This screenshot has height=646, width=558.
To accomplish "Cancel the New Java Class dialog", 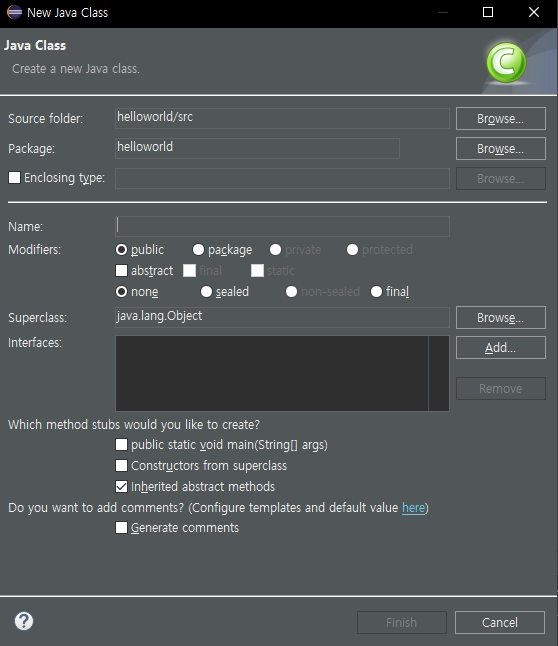I will [x=500, y=623].
